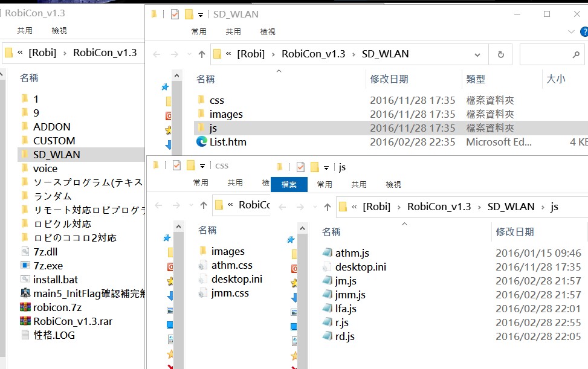Go up one level in SD_WLAN window
Screen dimensions: 588x369
202,55
